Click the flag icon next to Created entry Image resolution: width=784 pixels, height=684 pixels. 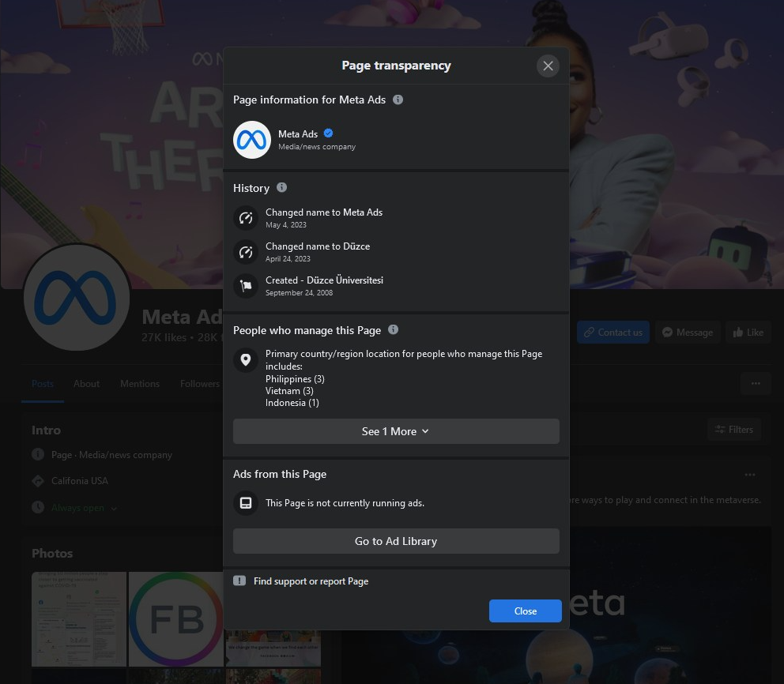246,286
